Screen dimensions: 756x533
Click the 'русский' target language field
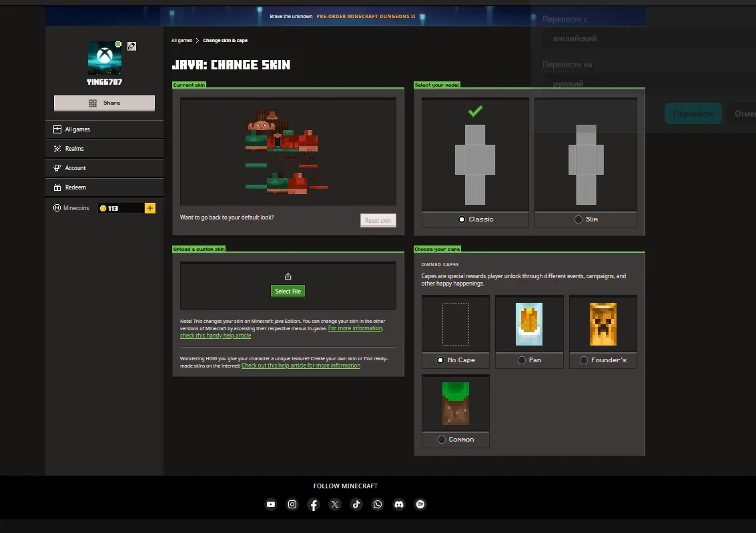click(x=649, y=83)
